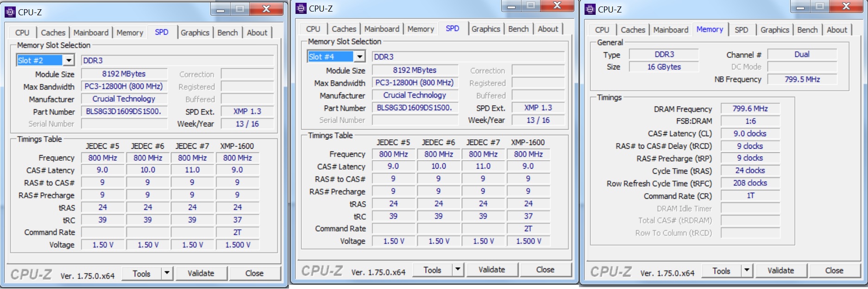Click CPU-Z app icon in middle window title bar
This screenshot has width=868, height=289.
pyautogui.click(x=301, y=8)
